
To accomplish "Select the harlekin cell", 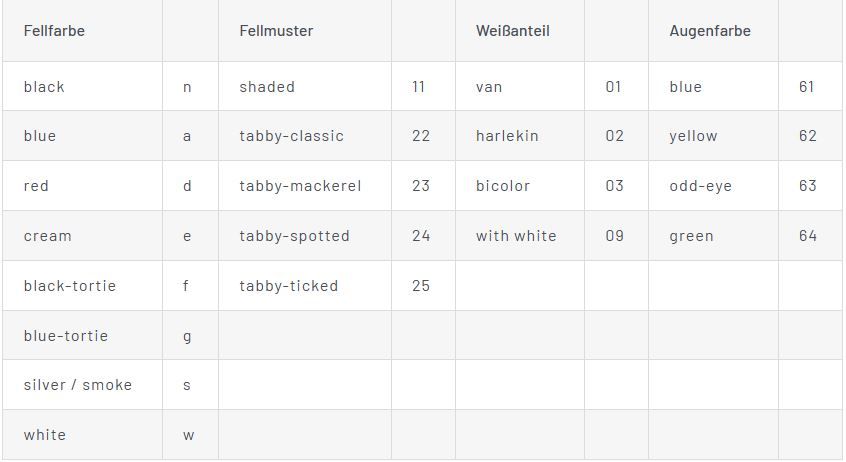I will 507,136.
